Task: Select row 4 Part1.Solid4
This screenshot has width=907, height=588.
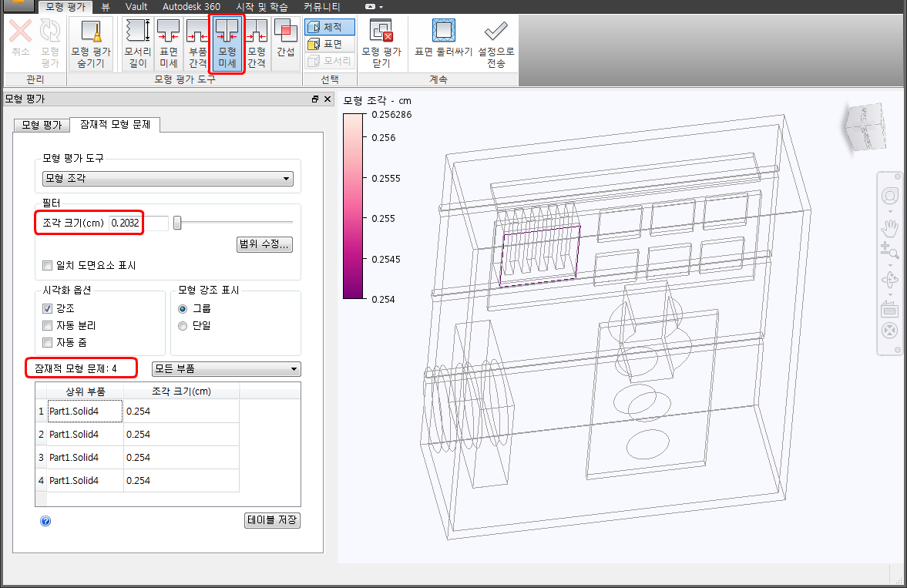Action: [x=85, y=481]
